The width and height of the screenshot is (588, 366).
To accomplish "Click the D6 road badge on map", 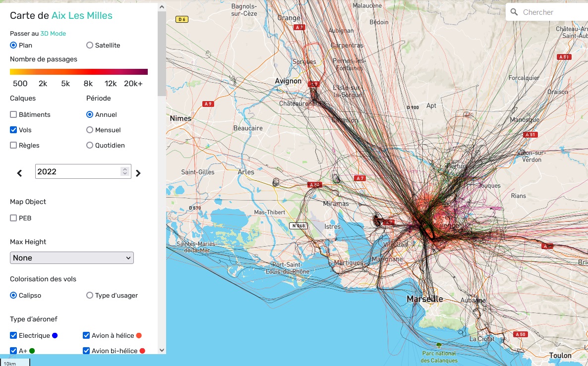I will click(182, 19).
